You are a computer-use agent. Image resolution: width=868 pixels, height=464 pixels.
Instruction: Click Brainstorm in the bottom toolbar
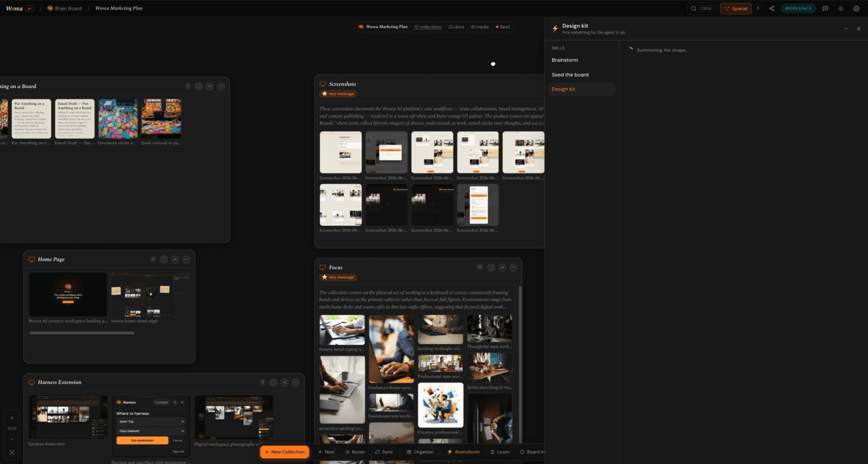pyautogui.click(x=464, y=452)
